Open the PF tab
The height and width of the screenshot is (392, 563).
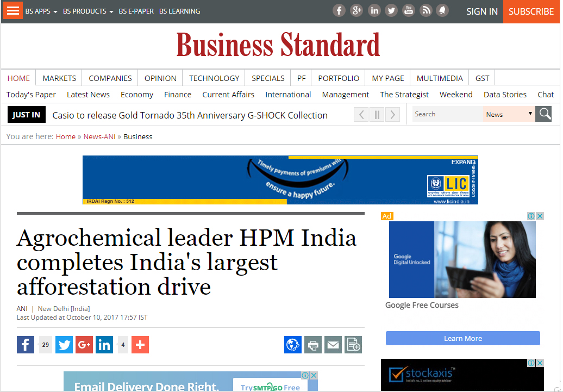[301, 78]
